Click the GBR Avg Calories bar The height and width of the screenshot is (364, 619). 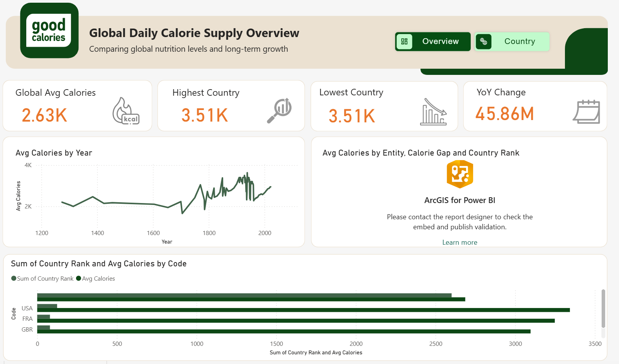284,331
